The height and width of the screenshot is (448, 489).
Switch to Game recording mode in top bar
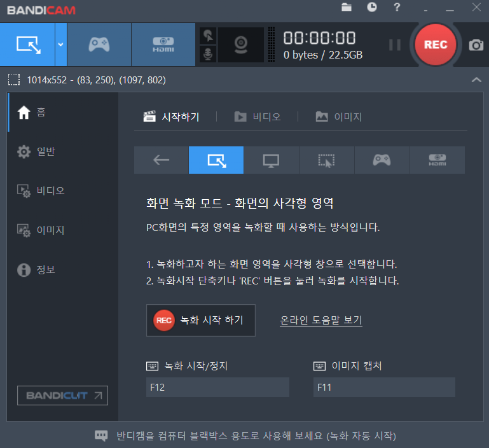99,45
